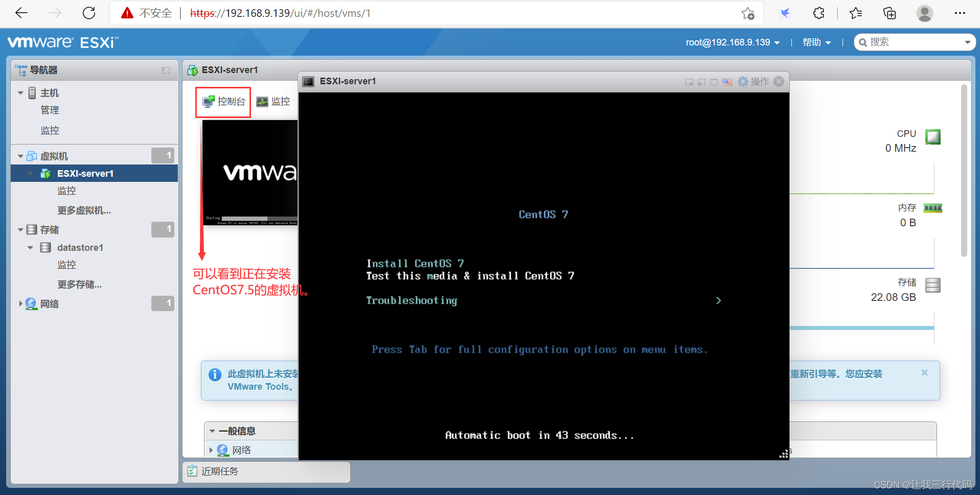Click the VMware ESXi logo

63,42
